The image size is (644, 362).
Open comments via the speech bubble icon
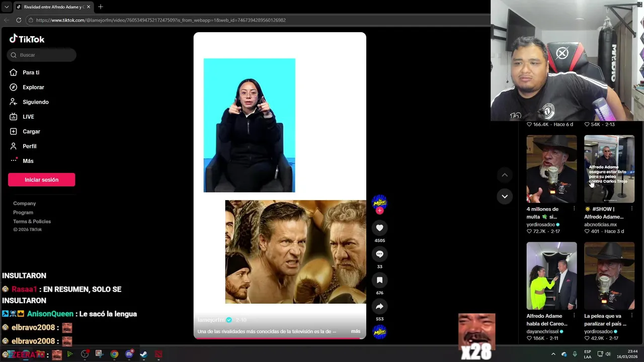(x=379, y=254)
